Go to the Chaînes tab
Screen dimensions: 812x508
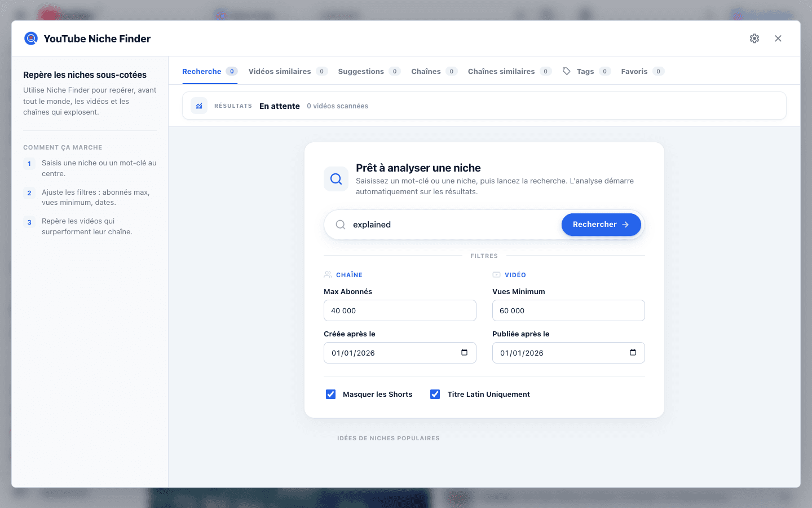(x=434, y=72)
